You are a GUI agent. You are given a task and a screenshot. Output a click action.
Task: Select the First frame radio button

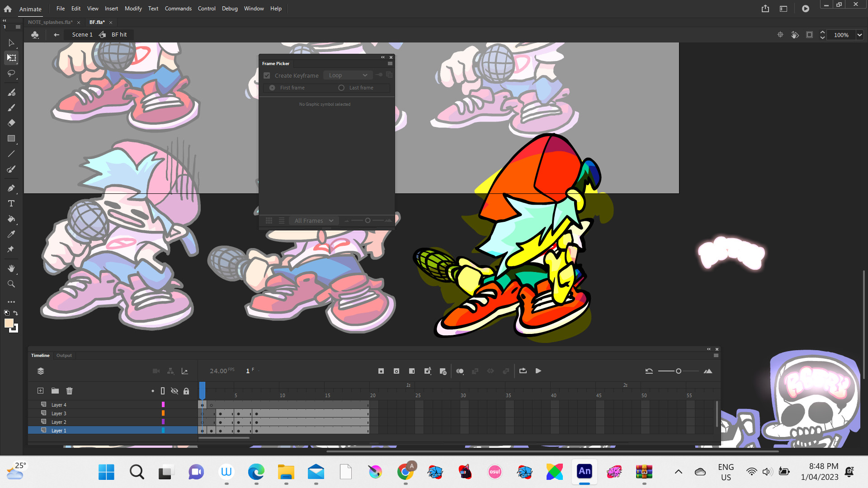[272, 88]
